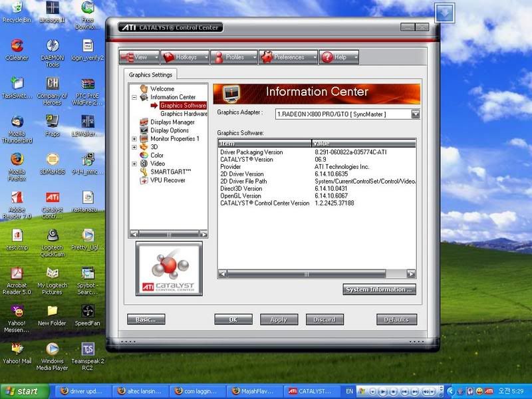Expand the Monitor Properties 1 node
The height and width of the screenshot is (399, 532).
pyautogui.click(x=134, y=138)
